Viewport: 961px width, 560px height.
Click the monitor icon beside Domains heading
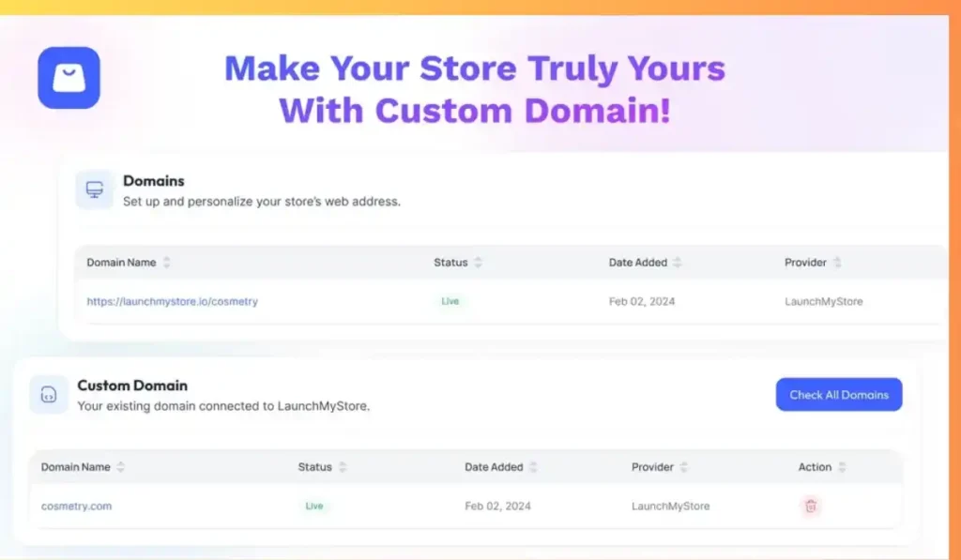point(95,189)
